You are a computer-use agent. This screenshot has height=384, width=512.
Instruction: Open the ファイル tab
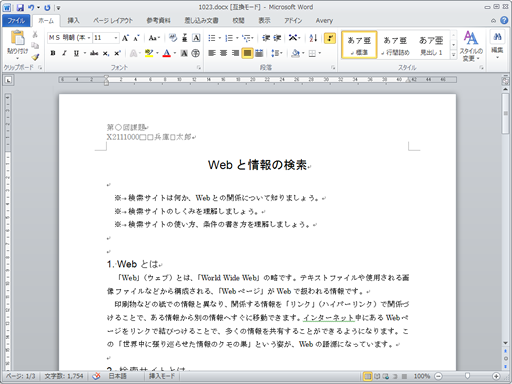tap(16, 21)
